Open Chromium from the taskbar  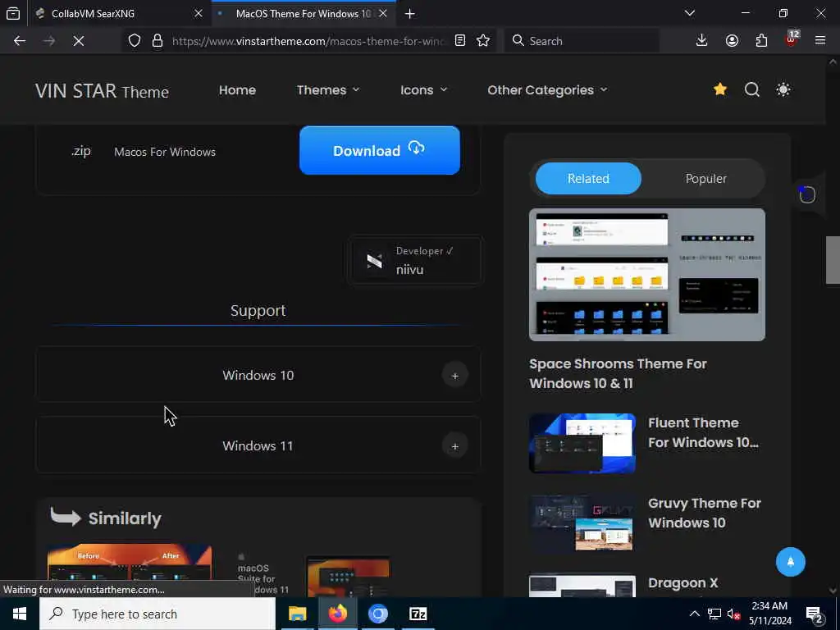(x=377, y=614)
